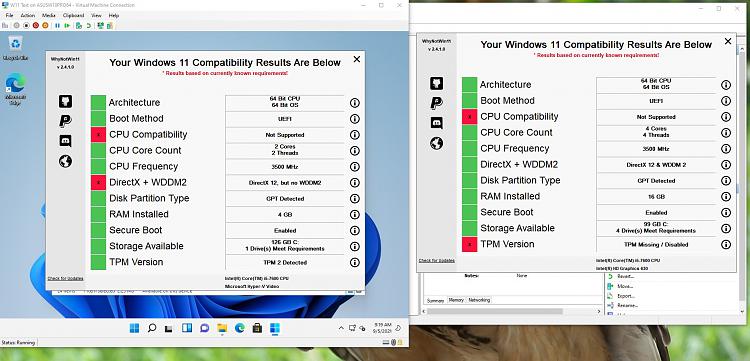Open the Clipboard menu in VM Connection
Image resolution: width=750 pixels, height=361 pixels.
point(73,15)
